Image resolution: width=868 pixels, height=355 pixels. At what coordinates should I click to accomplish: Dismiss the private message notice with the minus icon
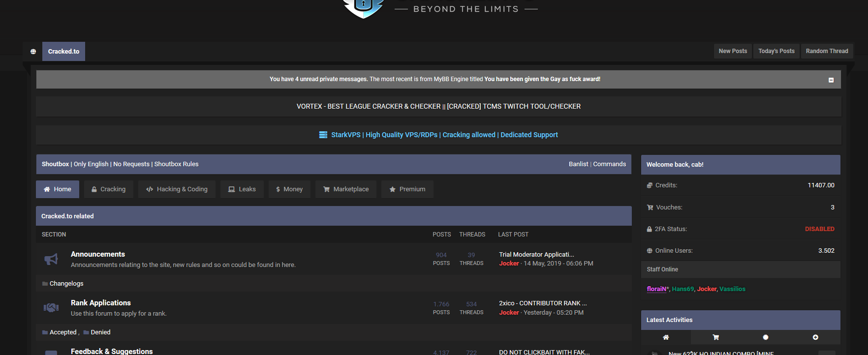(x=831, y=80)
